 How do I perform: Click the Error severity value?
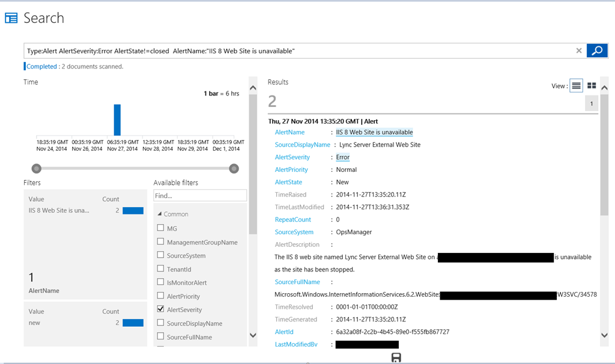coord(342,157)
